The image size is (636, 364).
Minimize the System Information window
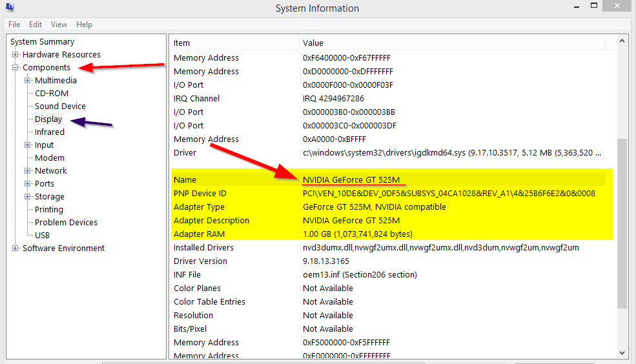[577, 6]
